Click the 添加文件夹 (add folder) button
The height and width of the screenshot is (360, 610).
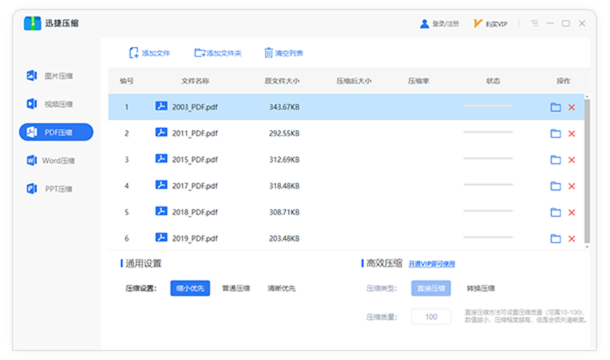[217, 53]
